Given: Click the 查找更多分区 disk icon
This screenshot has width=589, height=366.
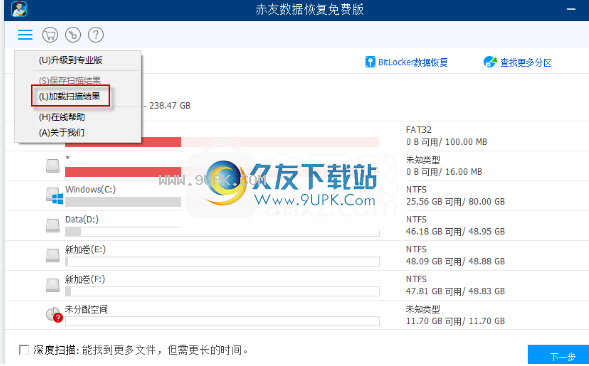Looking at the screenshot, I should pyautogui.click(x=490, y=62).
